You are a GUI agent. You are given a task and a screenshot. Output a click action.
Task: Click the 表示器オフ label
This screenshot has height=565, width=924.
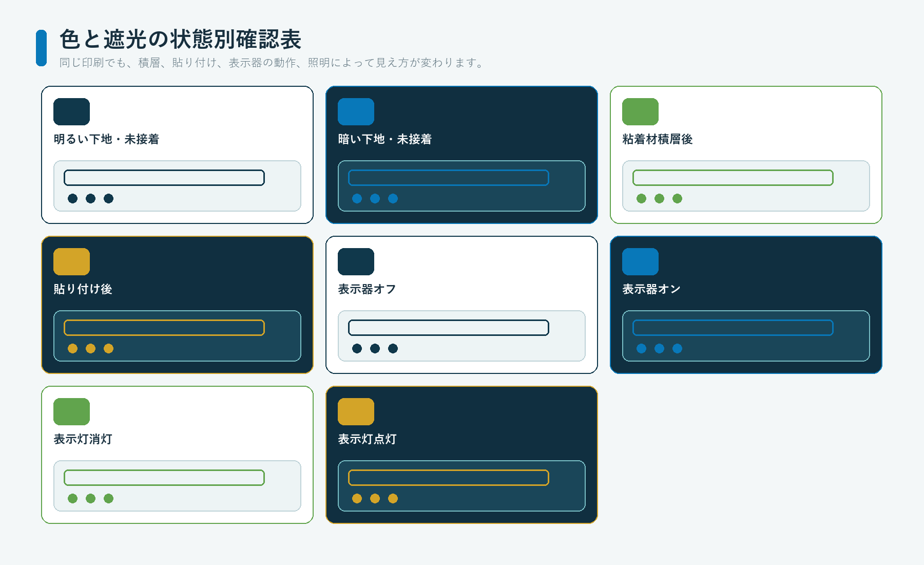pyautogui.click(x=367, y=289)
